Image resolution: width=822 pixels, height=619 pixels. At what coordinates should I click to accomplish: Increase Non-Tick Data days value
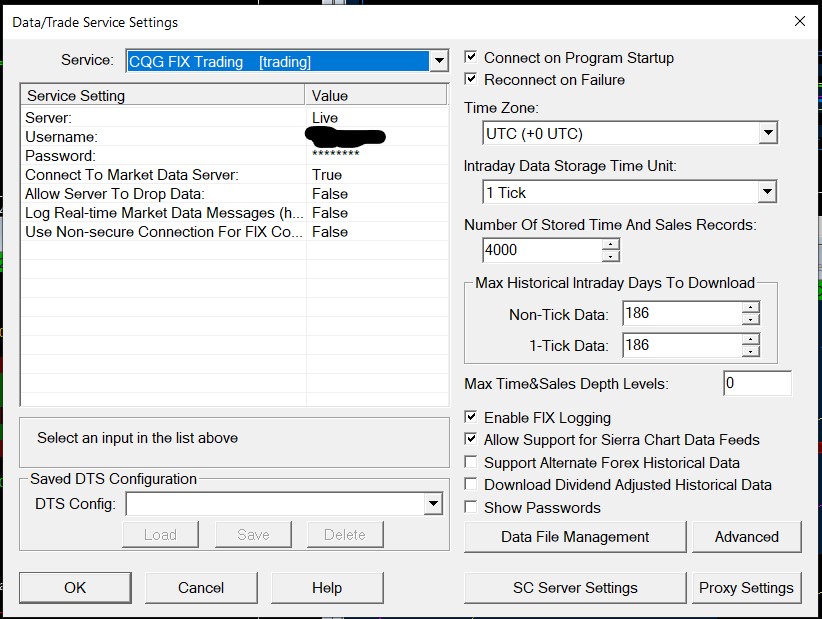751,308
